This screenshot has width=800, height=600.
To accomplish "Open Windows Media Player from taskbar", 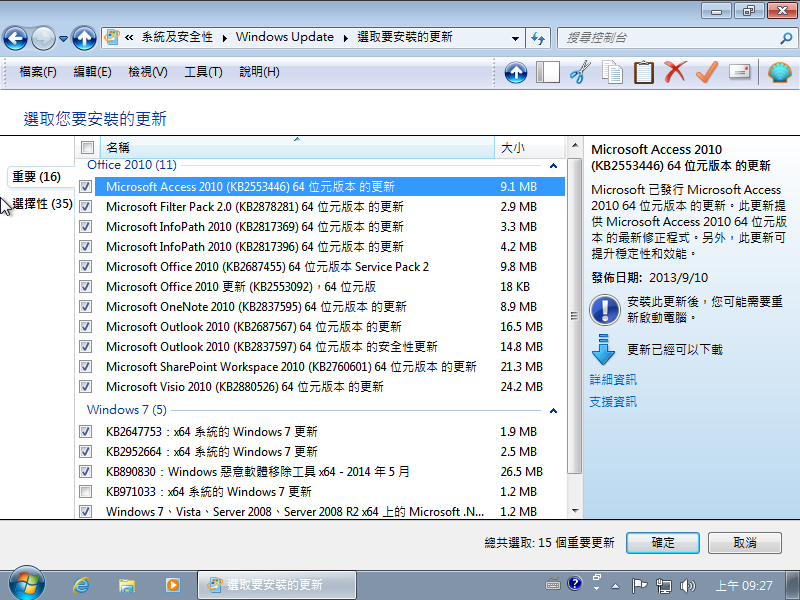I will pos(173,585).
